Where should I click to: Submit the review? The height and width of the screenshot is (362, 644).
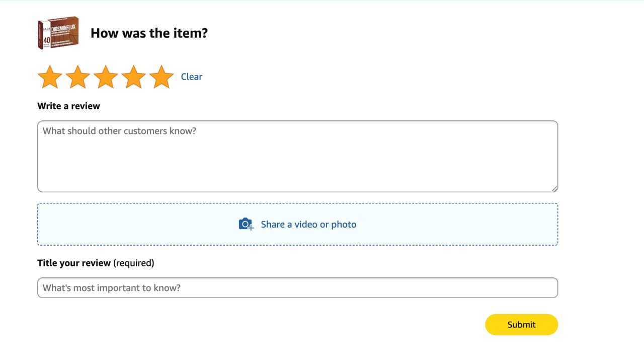(x=521, y=325)
